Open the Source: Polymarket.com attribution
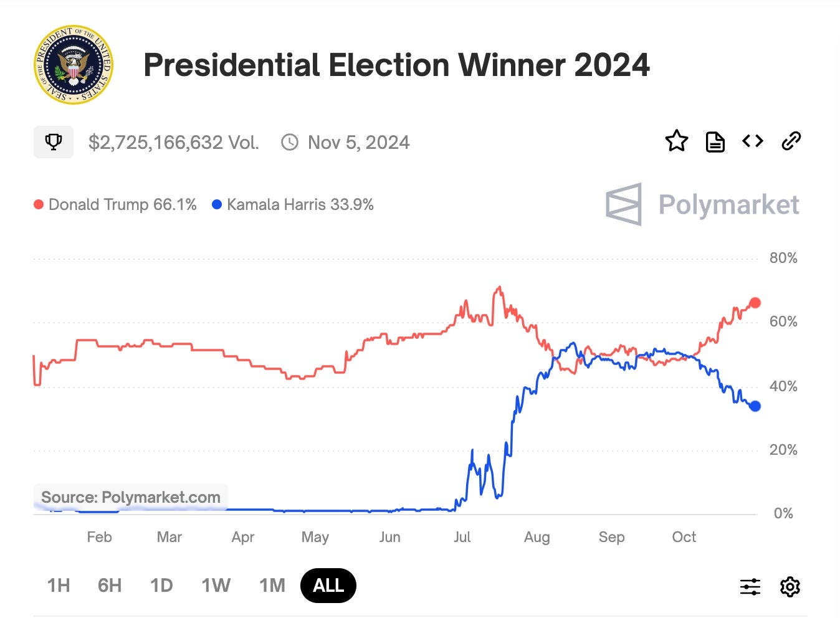 [x=130, y=497]
